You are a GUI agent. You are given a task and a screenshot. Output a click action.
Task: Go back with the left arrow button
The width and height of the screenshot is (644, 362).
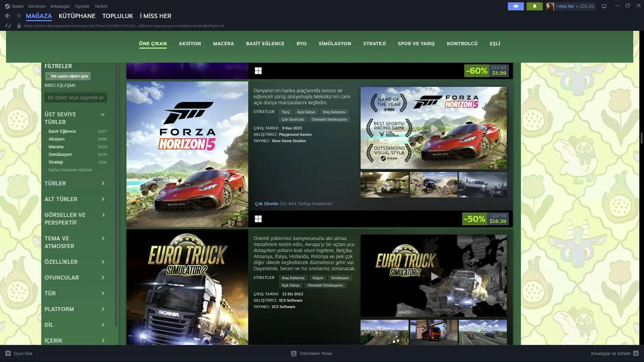(x=8, y=16)
